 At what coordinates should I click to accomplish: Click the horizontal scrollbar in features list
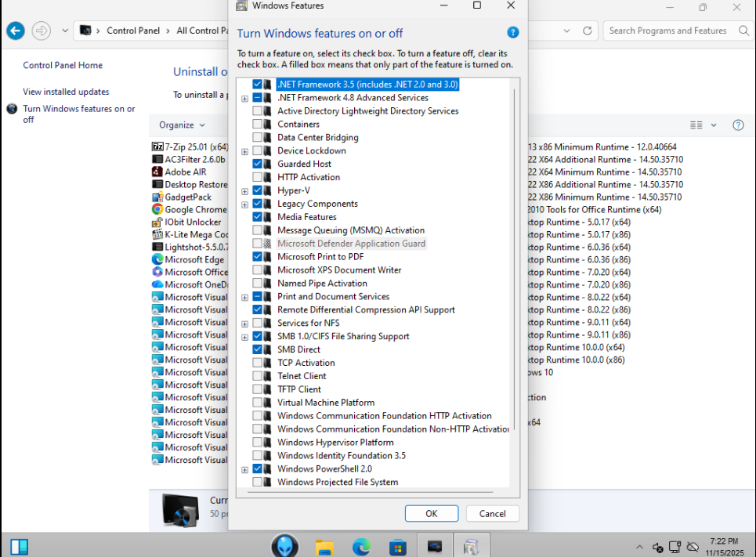click(x=371, y=493)
